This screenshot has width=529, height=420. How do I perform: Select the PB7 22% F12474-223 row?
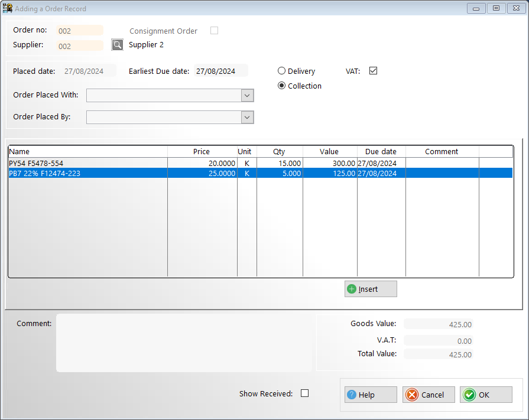point(87,173)
